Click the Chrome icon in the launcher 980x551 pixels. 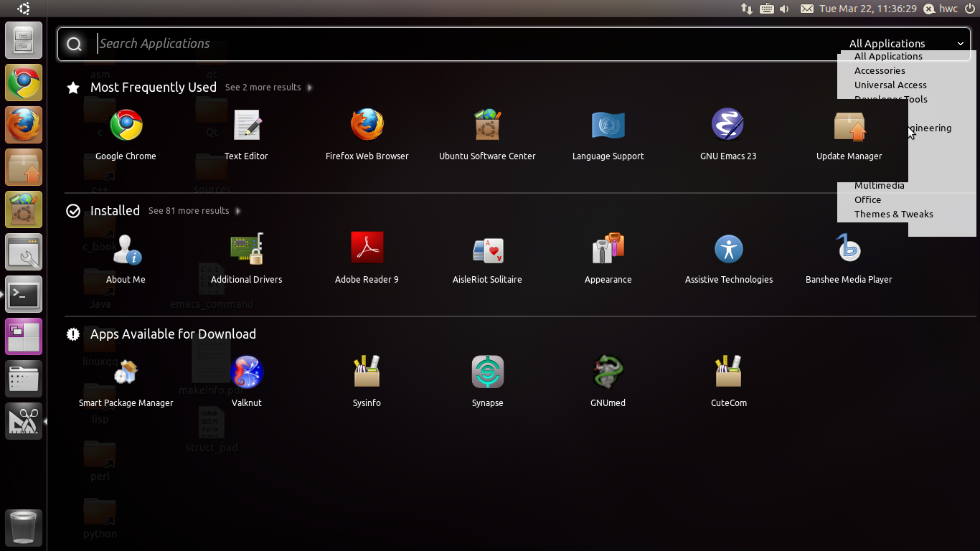(24, 83)
